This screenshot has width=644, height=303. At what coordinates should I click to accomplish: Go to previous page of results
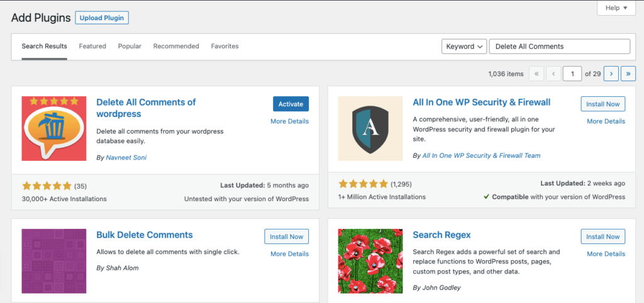[553, 74]
